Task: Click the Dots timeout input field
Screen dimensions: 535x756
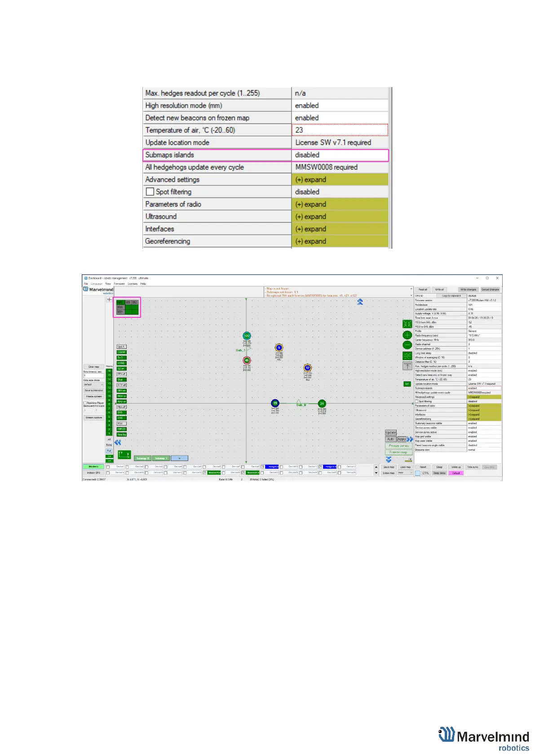Action: click(93, 375)
